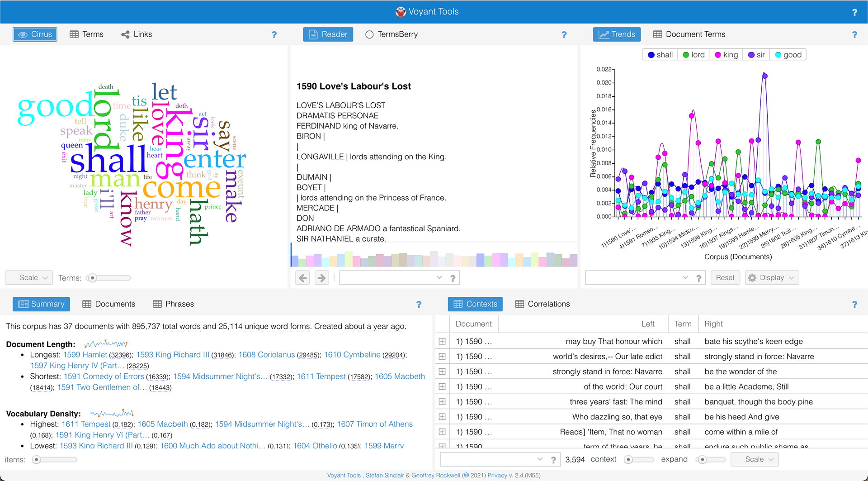Toggle 'good' series in Trends legend

788,55
